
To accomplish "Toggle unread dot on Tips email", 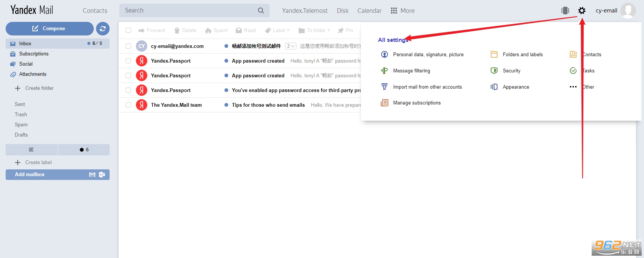I will [x=226, y=105].
